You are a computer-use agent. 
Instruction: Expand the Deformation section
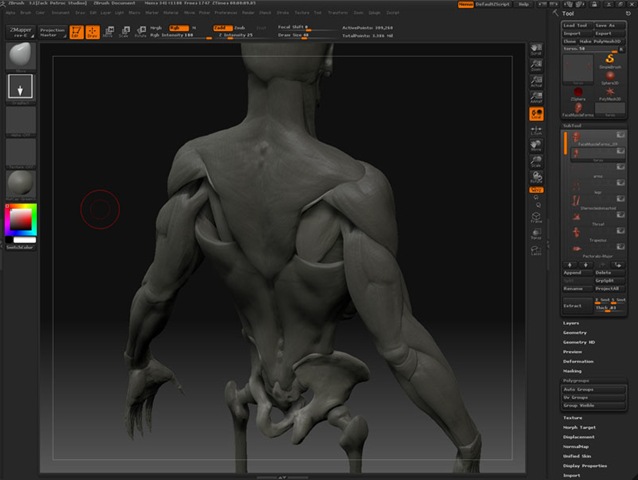tap(578, 362)
